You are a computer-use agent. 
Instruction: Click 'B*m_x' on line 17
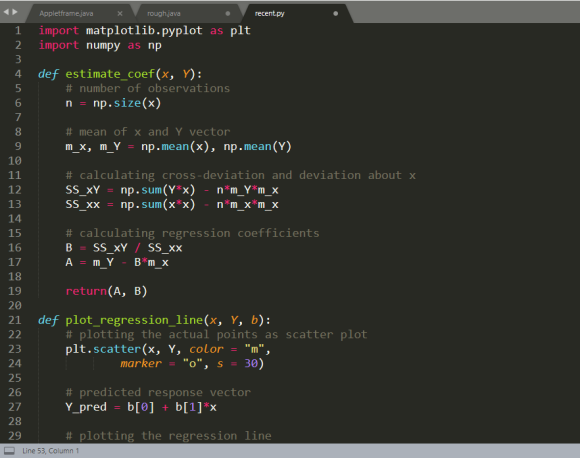(x=151, y=262)
